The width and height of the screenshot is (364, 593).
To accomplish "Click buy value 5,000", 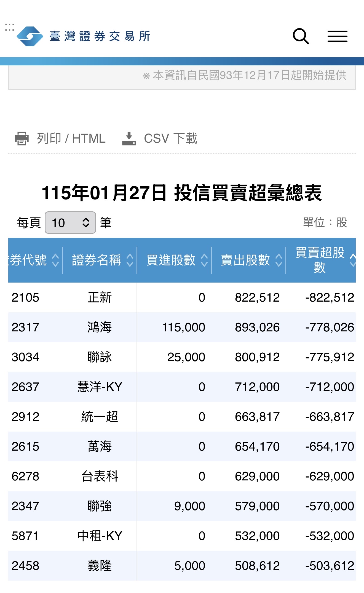I will tap(190, 566).
